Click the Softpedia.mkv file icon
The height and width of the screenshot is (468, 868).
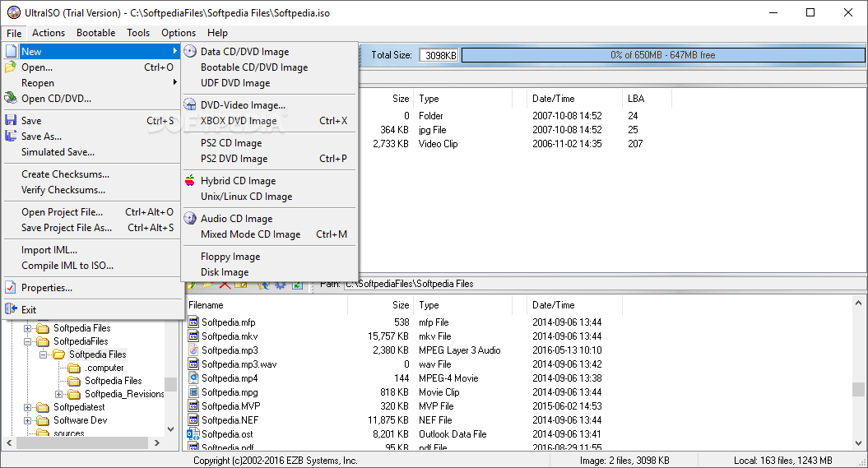(x=193, y=336)
